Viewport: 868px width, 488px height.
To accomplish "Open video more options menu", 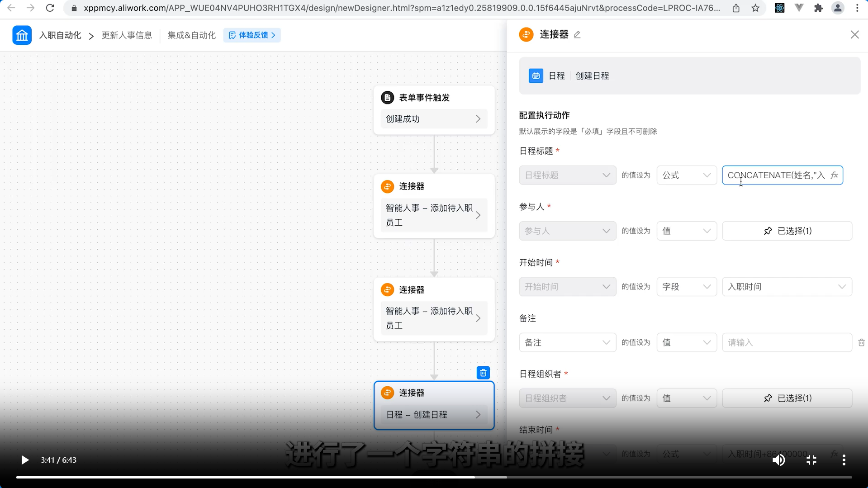I will 844,460.
